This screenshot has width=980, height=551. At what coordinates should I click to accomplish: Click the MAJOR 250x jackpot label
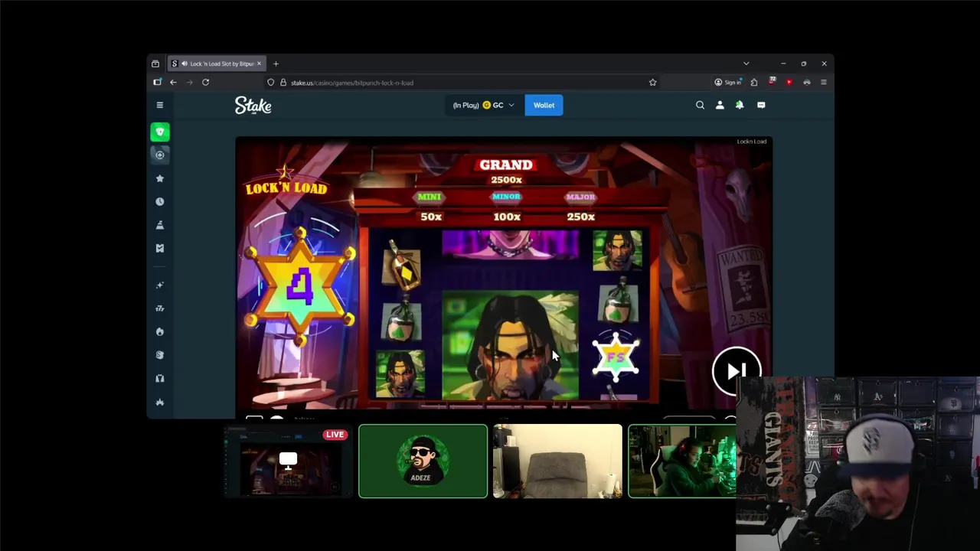coord(580,207)
